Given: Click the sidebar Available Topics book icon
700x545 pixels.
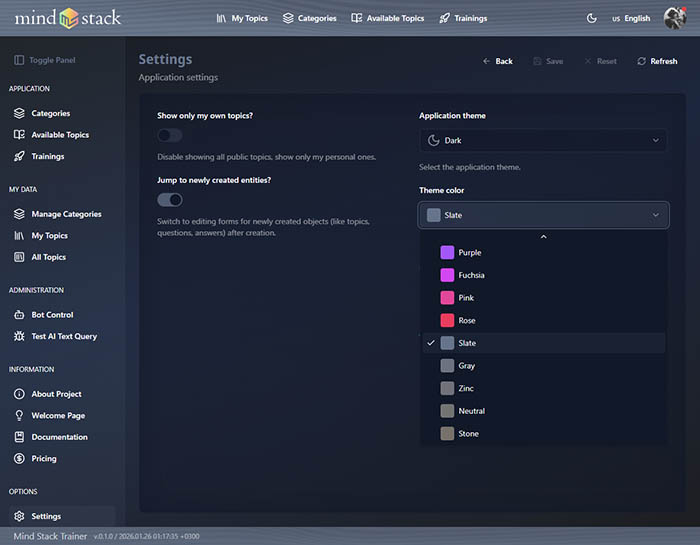Looking at the screenshot, I should click(19, 135).
